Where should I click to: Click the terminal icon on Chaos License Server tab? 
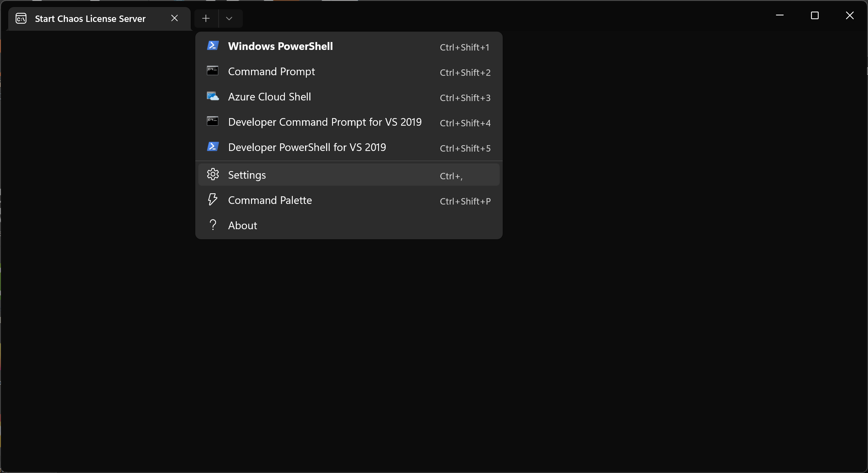(x=21, y=19)
